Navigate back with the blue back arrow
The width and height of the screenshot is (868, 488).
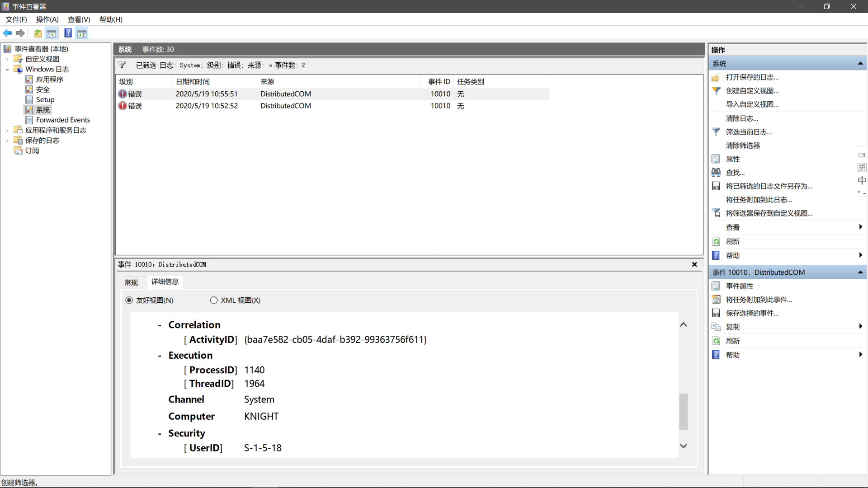pos(7,33)
